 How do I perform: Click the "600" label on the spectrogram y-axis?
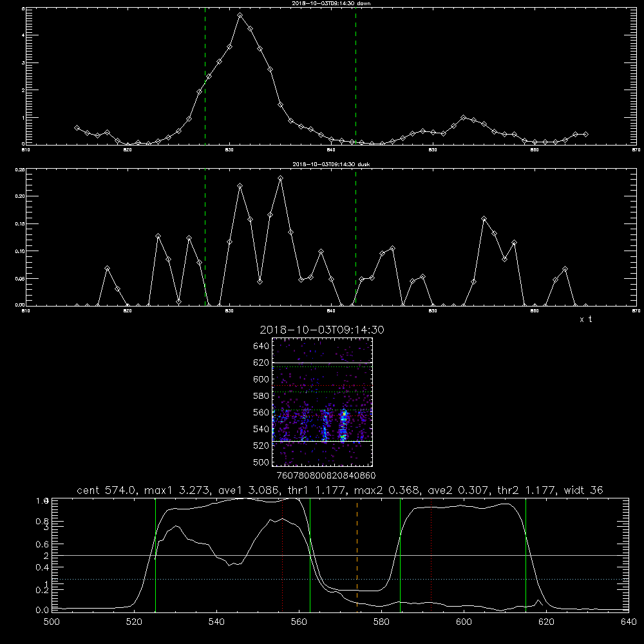[261, 379]
